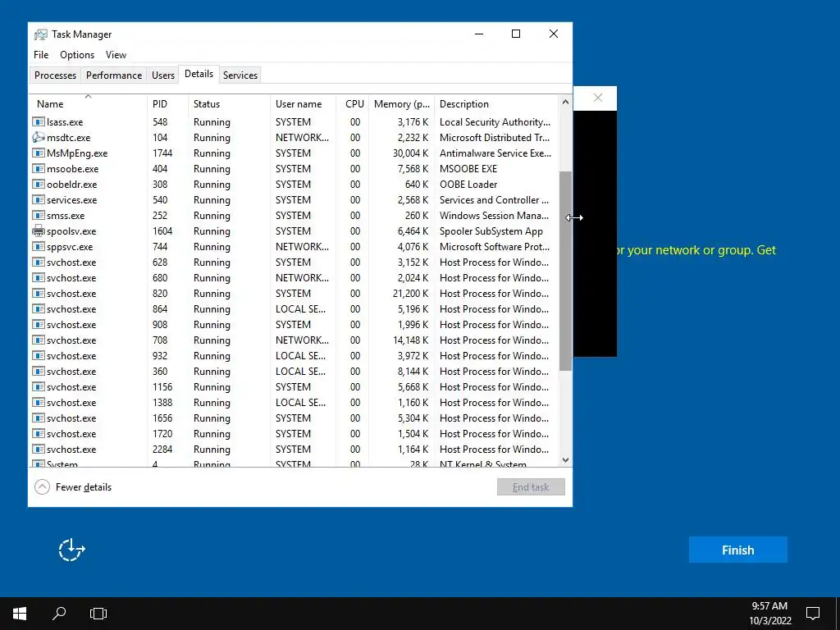Image resolution: width=840 pixels, height=630 pixels.
Task: Sort by the CPU column header
Action: 354,104
